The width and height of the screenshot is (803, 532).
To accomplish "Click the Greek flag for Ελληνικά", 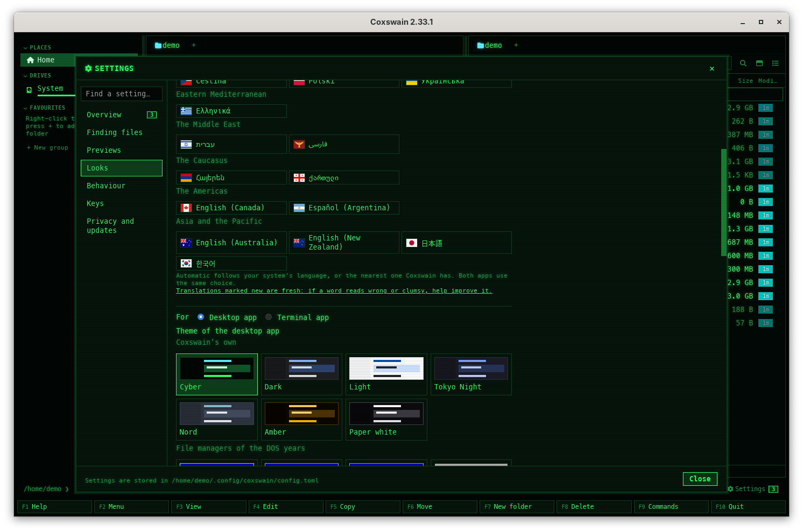I will [186, 111].
